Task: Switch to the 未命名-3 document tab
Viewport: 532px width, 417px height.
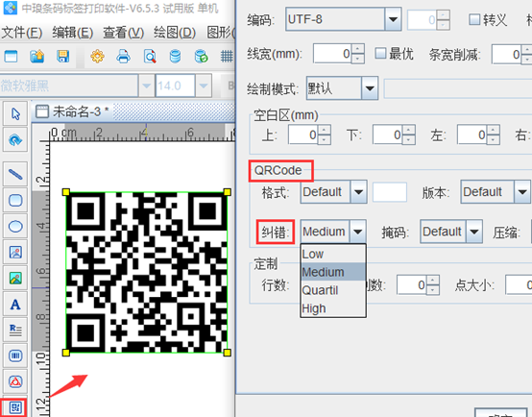Action: click(72, 111)
